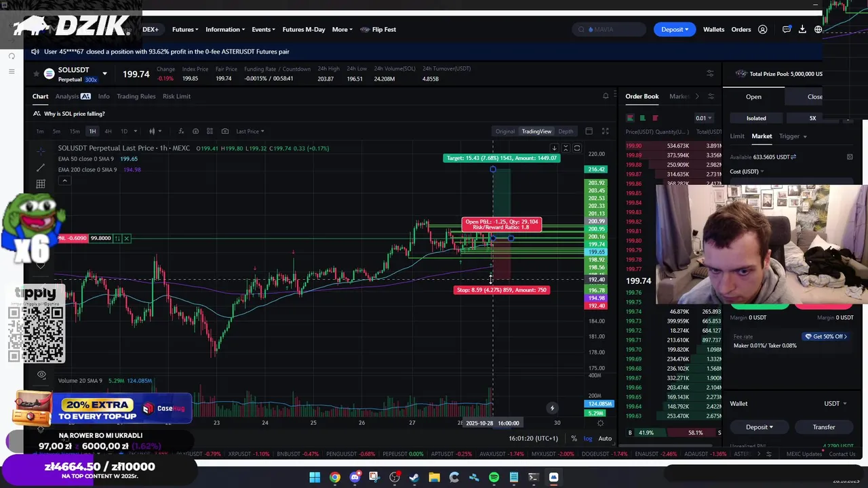The height and width of the screenshot is (488, 868).
Task: Click the alert bell icon above the chart
Action: pos(606,96)
